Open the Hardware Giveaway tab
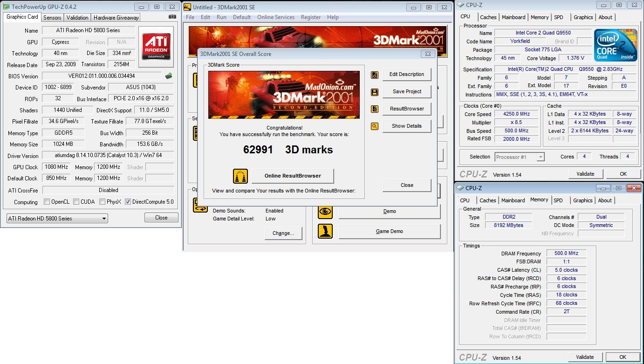644x364 pixels. click(116, 17)
